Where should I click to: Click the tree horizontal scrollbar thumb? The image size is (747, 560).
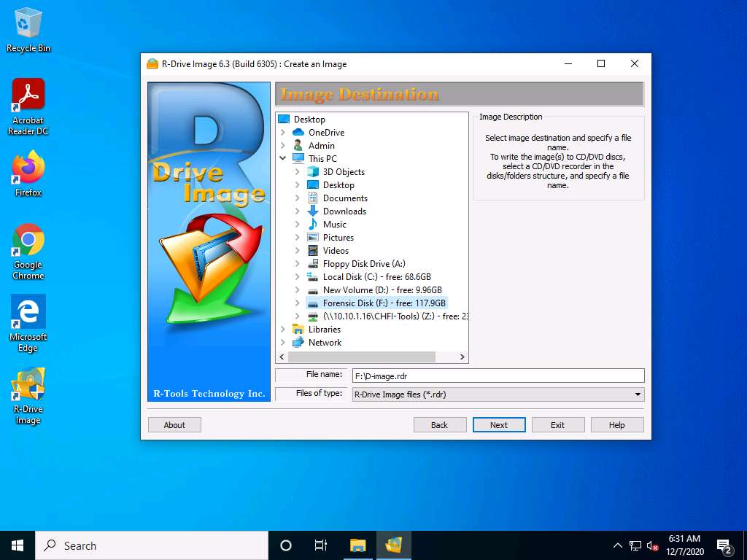[x=362, y=357]
